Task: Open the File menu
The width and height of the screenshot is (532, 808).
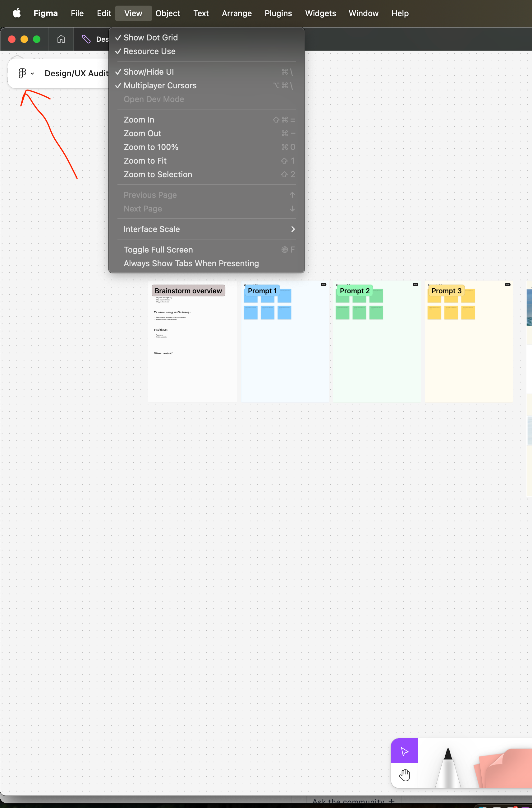Action: 77,13
